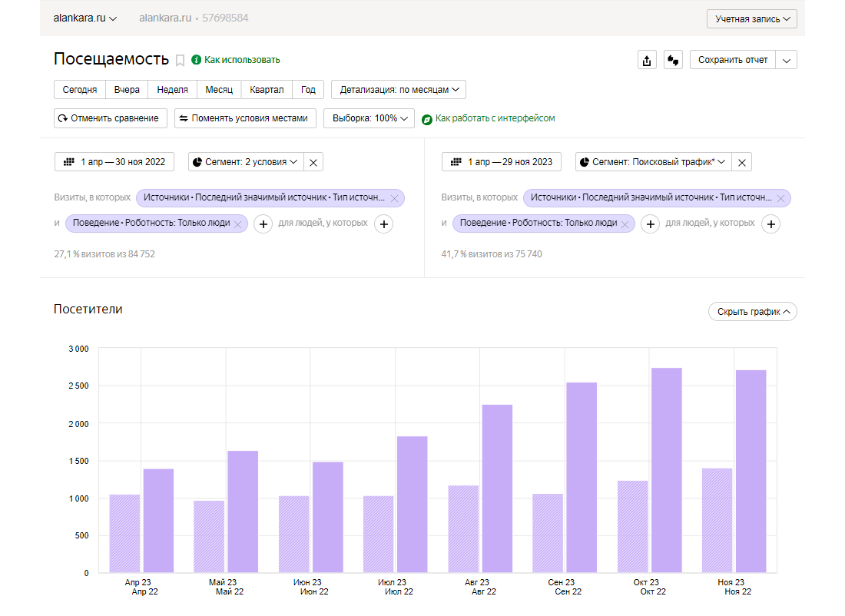Click the Сохранить отчет button
Viewport: 845px width, 616px height.
click(733, 60)
